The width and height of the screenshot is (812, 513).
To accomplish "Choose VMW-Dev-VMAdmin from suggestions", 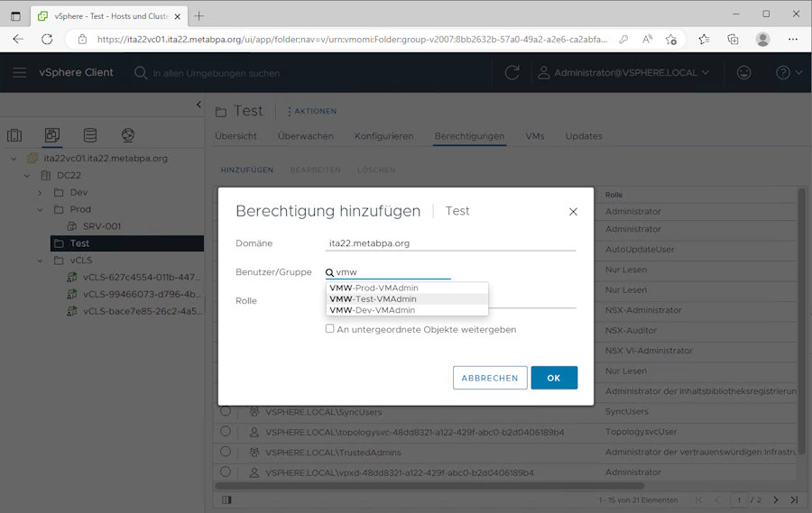I will pyautogui.click(x=407, y=310).
